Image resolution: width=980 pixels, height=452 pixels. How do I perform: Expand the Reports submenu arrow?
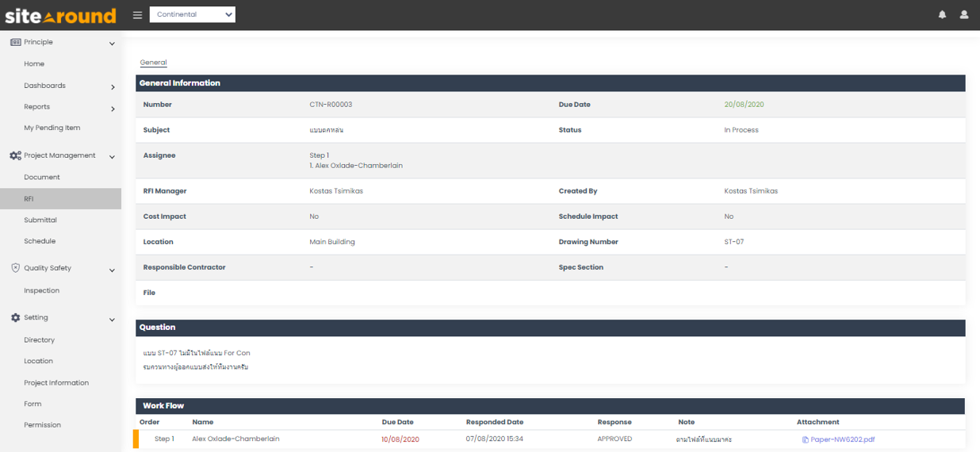[113, 108]
